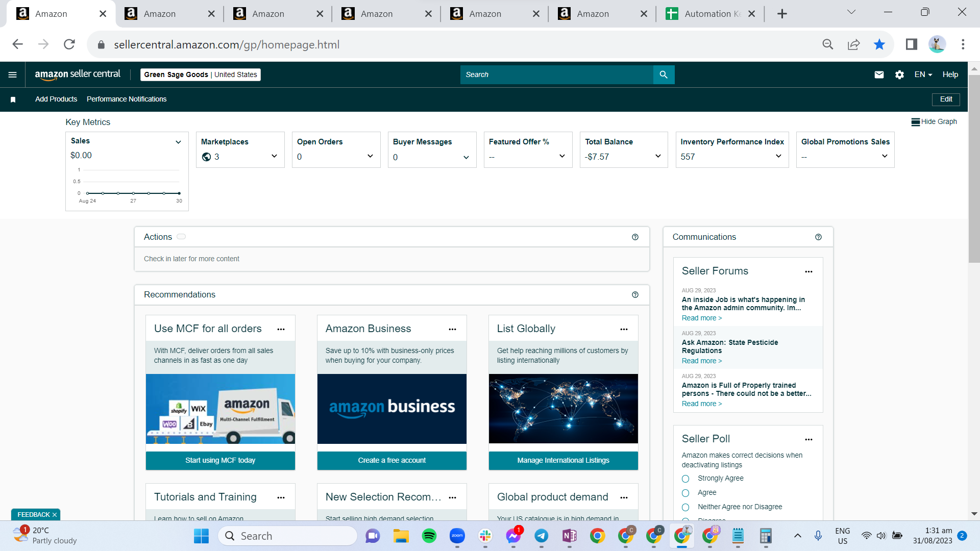Click the Edit button
Viewport: 980px width, 551px height.
tap(946, 99)
